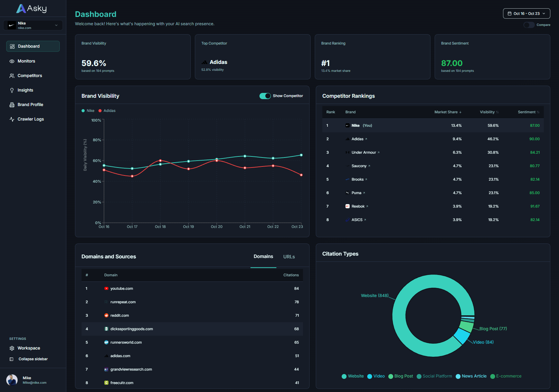Screen dimensions: 559x392
Task: Click the Asky logo
Action: point(31,8)
